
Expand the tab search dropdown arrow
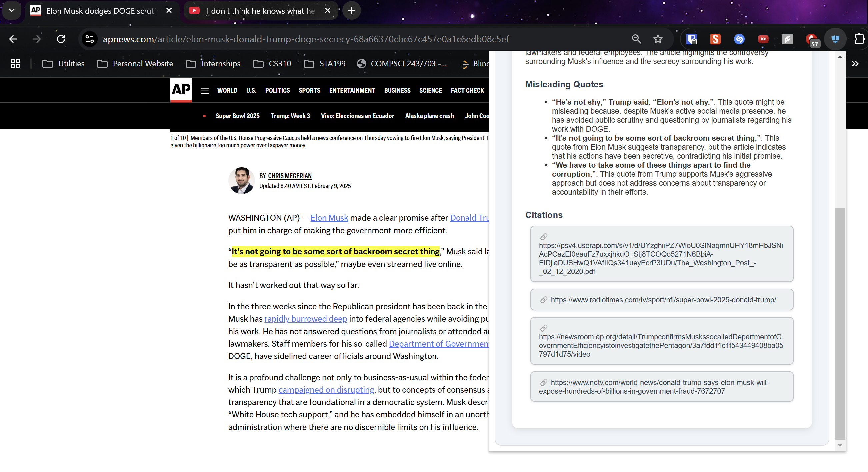point(11,10)
